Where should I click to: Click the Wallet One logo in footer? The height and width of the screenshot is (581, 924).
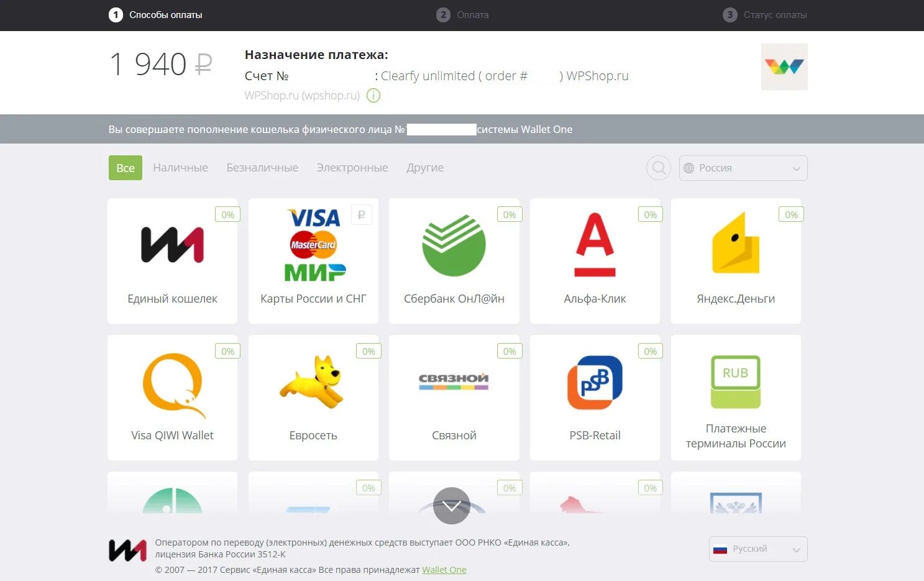[127, 550]
